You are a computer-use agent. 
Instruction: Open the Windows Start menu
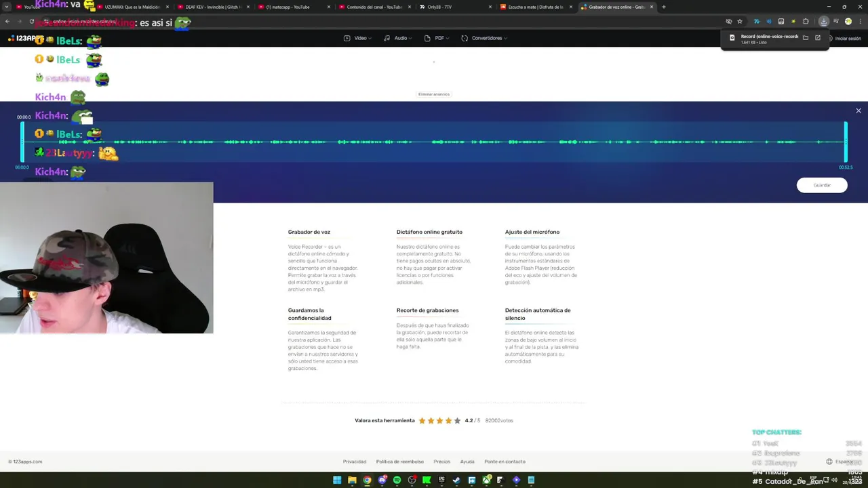(x=337, y=480)
